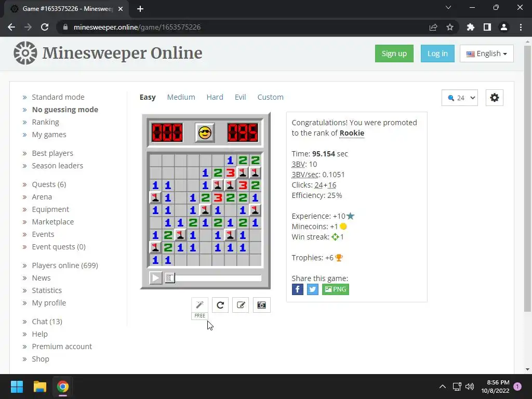The height and width of the screenshot is (399, 532).
Task: Take a board screenshot with camera icon
Action: (x=262, y=305)
